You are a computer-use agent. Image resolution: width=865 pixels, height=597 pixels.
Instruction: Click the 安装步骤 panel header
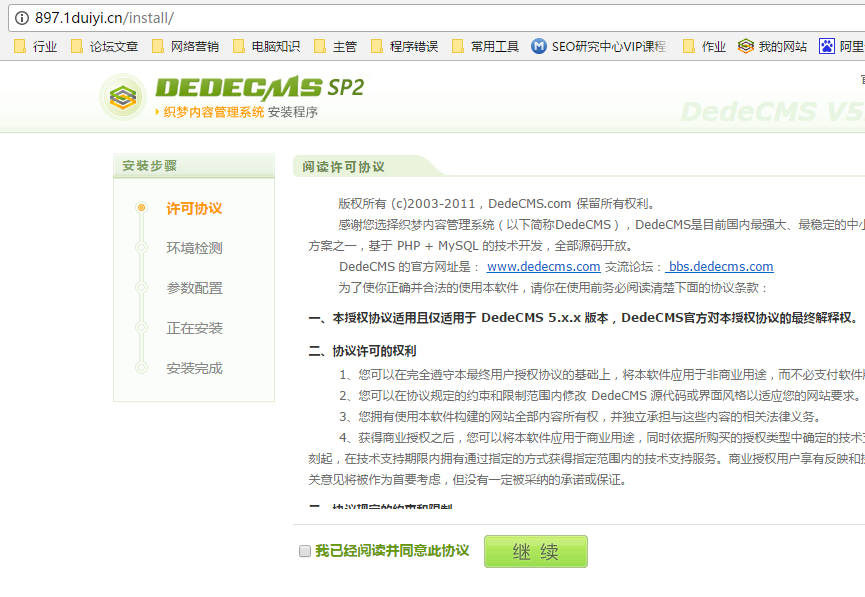click(194, 166)
